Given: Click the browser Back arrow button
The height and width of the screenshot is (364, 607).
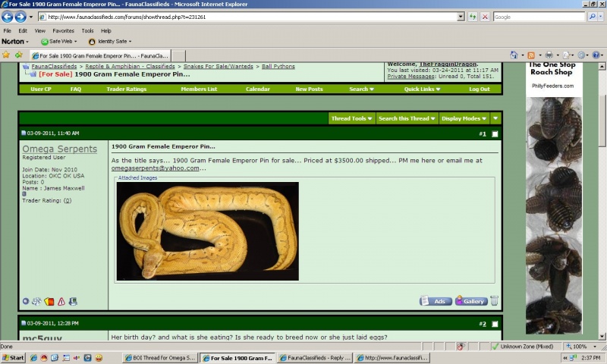Looking at the screenshot, I should tap(8, 17).
